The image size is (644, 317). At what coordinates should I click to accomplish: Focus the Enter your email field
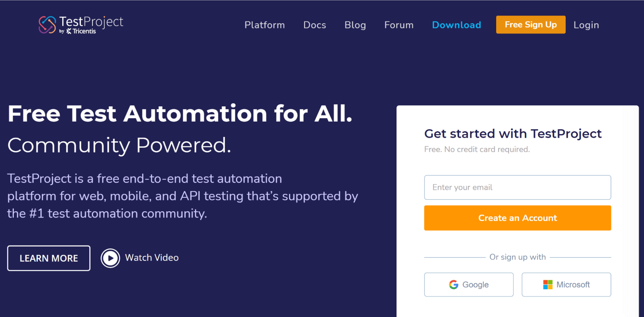(517, 187)
